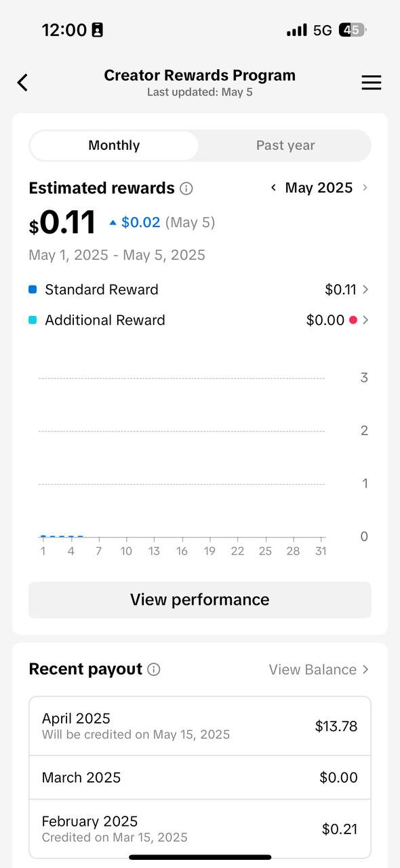Tap the View performance button

[200, 599]
